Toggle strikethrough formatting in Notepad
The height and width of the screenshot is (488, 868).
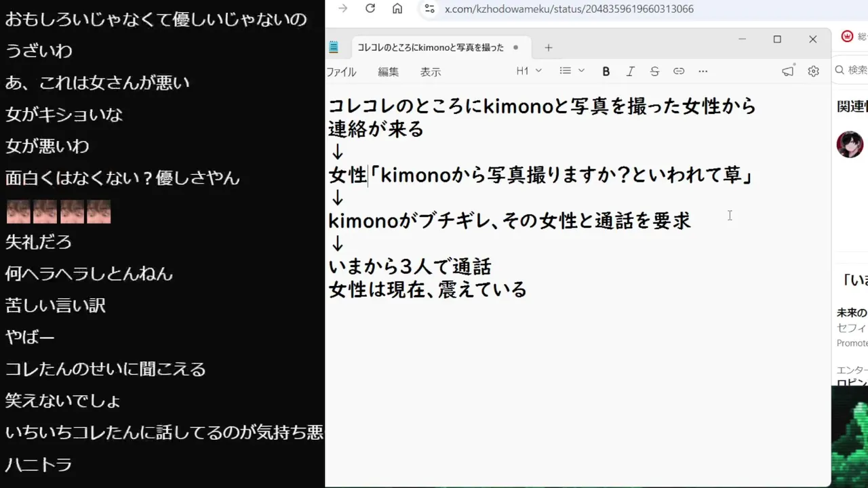click(654, 71)
